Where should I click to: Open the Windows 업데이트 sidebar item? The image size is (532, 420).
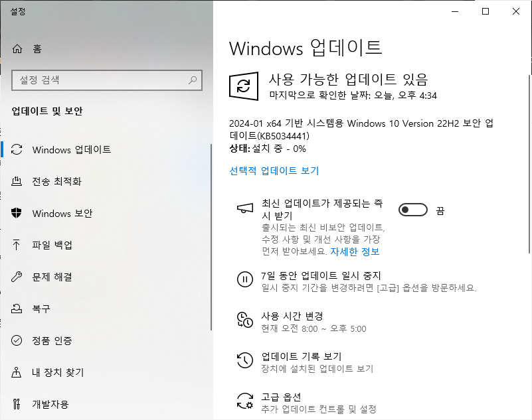click(x=106, y=149)
